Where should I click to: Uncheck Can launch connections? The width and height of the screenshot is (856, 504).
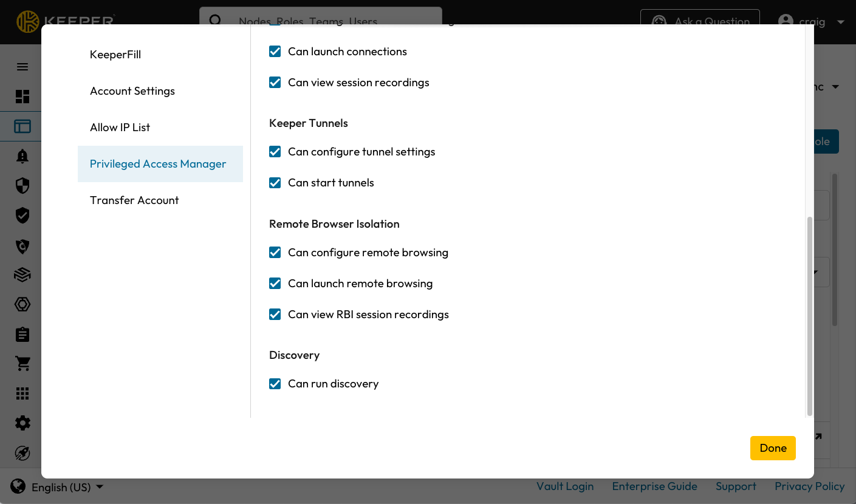point(275,52)
